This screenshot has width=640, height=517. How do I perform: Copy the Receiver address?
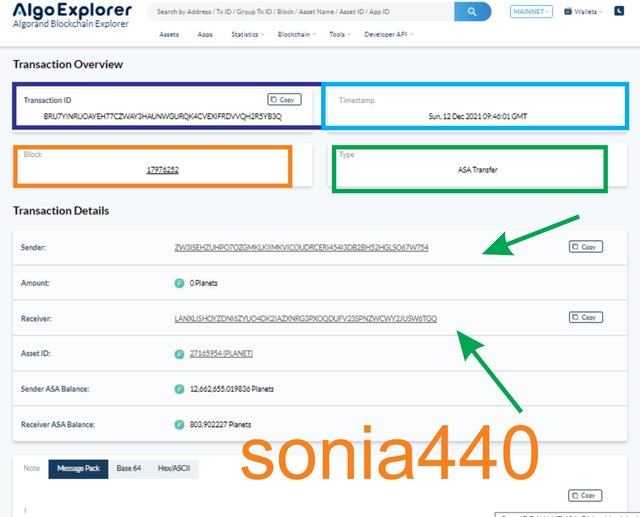[586, 317]
